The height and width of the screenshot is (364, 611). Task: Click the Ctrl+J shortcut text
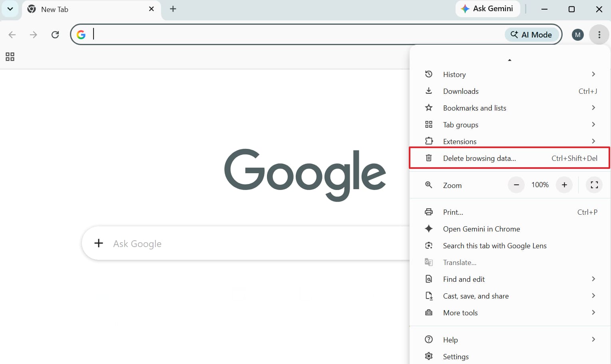588,91
